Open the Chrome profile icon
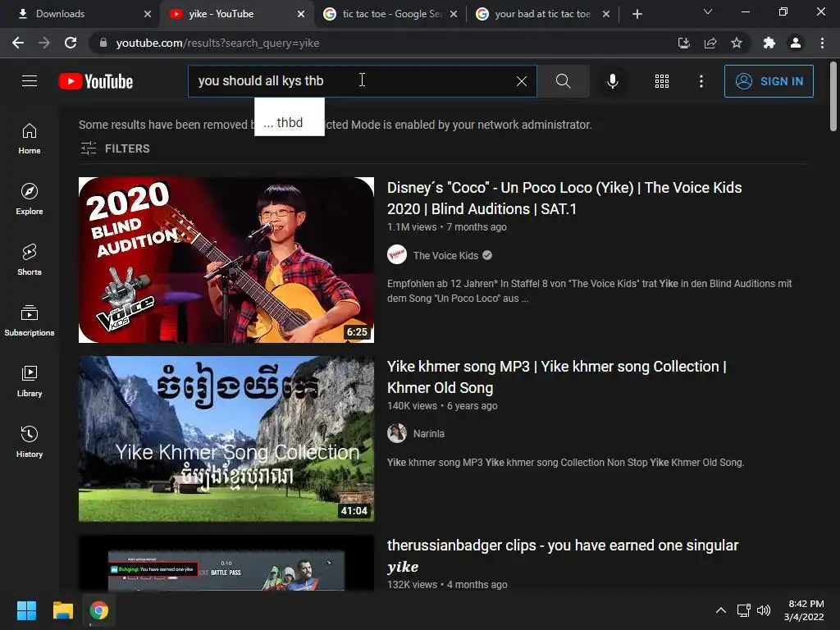Viewport: 840px width, 630px height. (796, 43)
